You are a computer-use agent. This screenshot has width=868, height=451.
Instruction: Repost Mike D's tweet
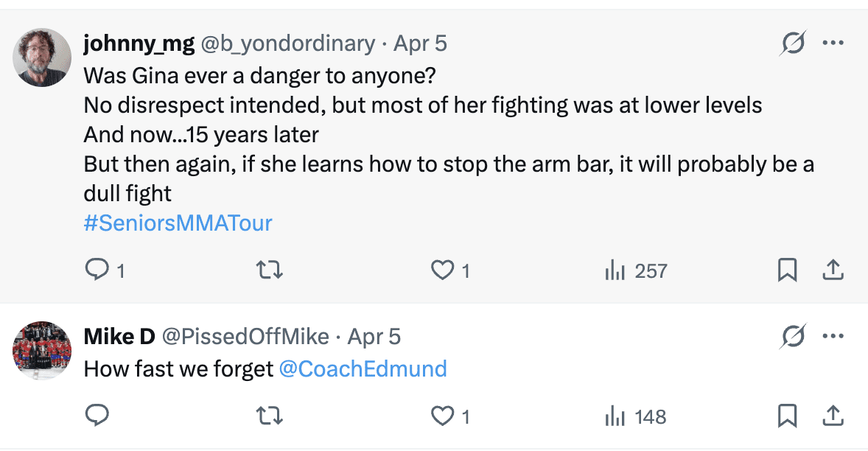pyautogui.click(x=270, y=417)
